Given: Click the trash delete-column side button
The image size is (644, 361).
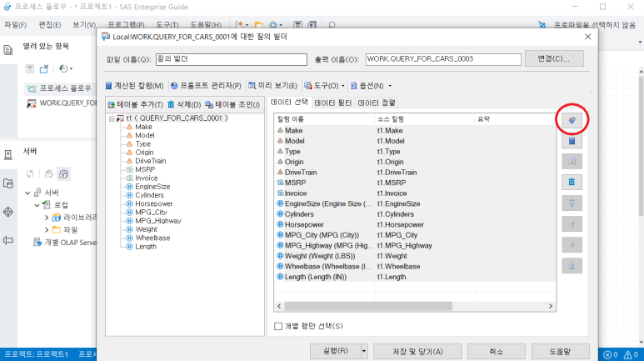Looking at the screenshot, I should [572, 182].
